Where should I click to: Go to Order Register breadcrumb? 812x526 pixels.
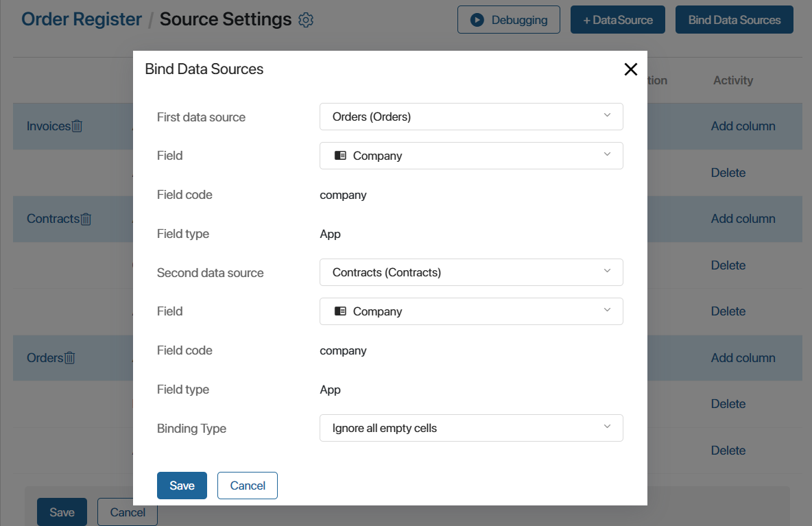[x=82, y=19]
